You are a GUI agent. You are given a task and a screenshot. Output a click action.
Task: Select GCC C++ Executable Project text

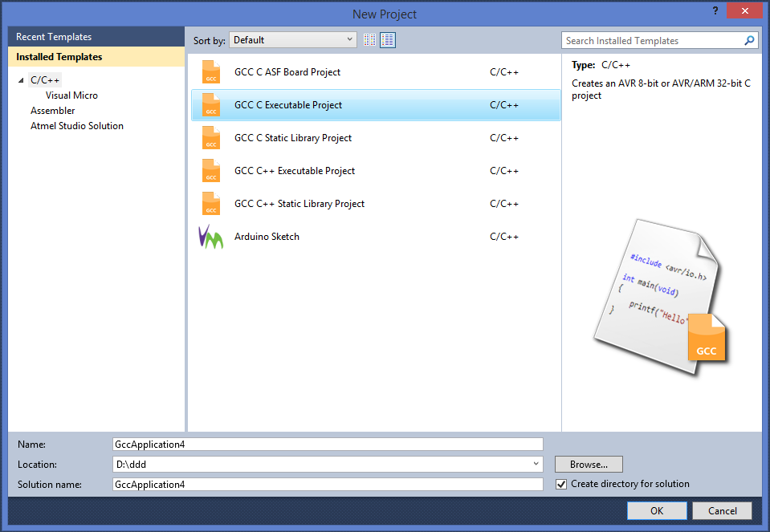tap(295, 171)
